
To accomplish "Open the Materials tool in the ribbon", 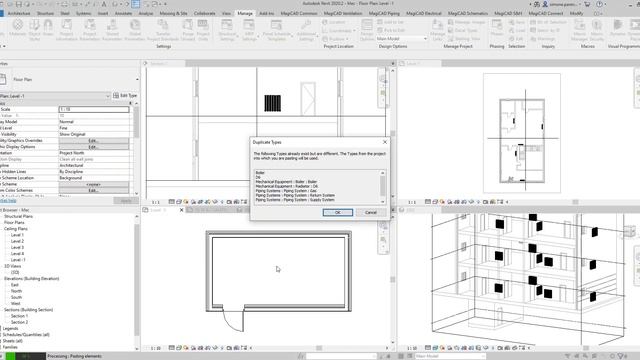I will click(18, 29).
